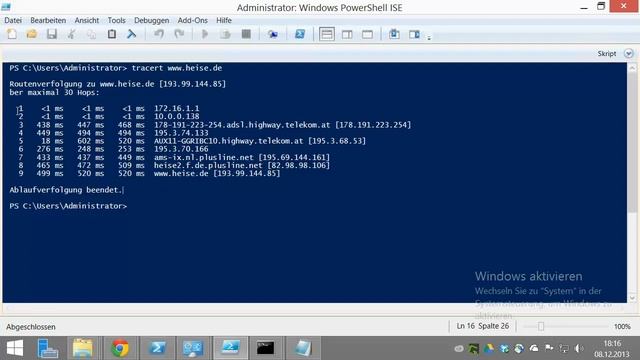Click the AUX11-GGRIBC10.highway.telekom.at hop
The height and width of the screenshot is (360, 640).
click(x=260, y=141)
